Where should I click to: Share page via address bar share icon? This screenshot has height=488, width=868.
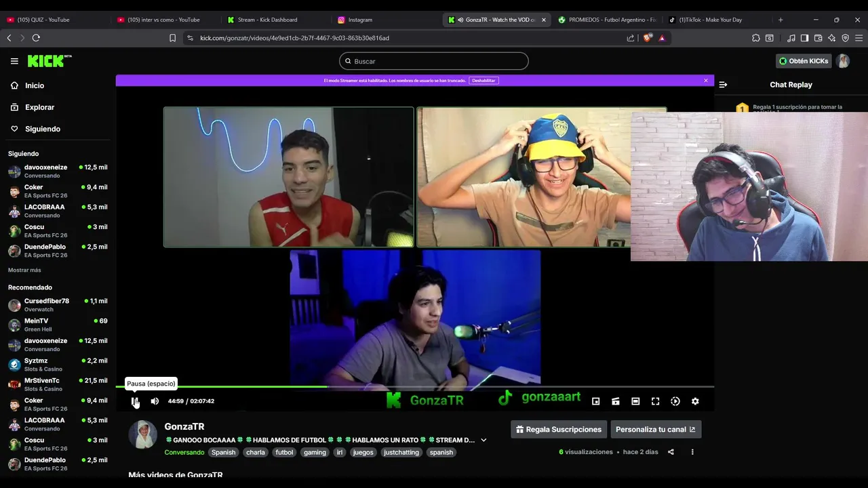(631, 38)
